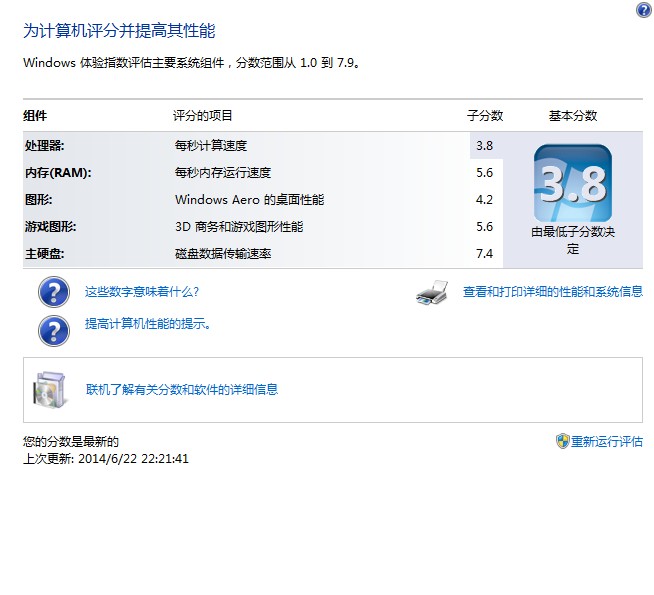Screen dimensions: 654x595
Task: Open 联机了解有关分数和软件的详细信息 link
Action: (x=181, y=389)
